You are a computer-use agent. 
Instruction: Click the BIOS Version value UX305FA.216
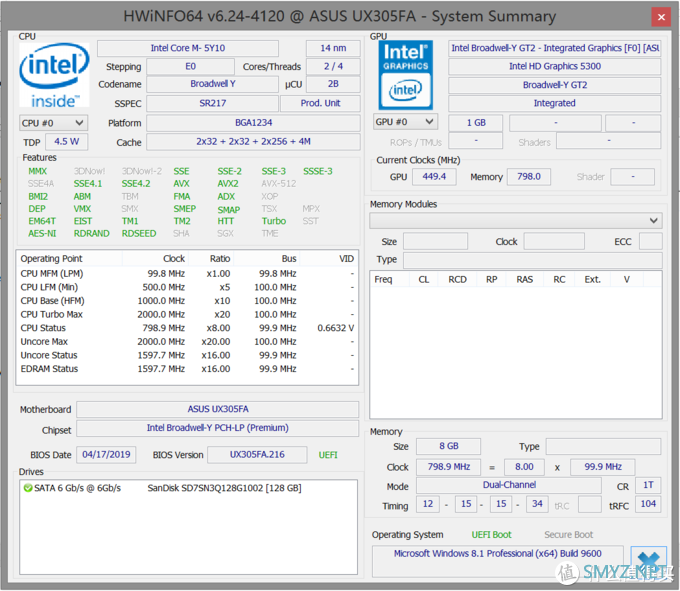257,455
